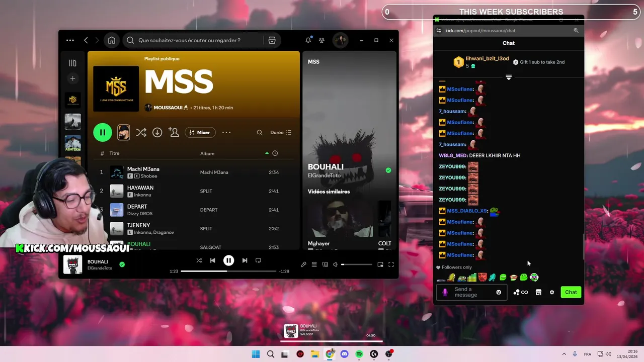Viewport: 644px width, 362px height.
Task: Expand Your Library sidebar
Action: click(x=73, y=63)
